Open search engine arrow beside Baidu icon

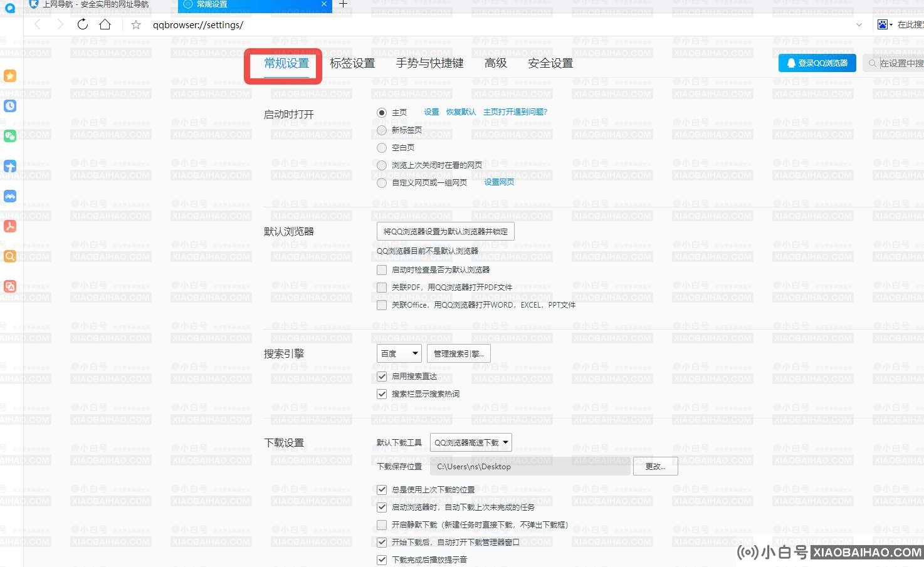[891, 25]
